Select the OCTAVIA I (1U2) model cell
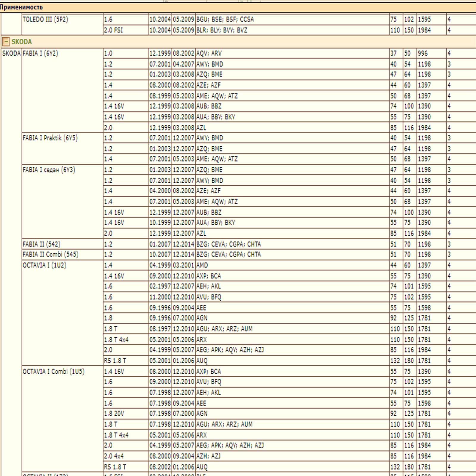This screenshot has height=476, width=476. [44, 265]
